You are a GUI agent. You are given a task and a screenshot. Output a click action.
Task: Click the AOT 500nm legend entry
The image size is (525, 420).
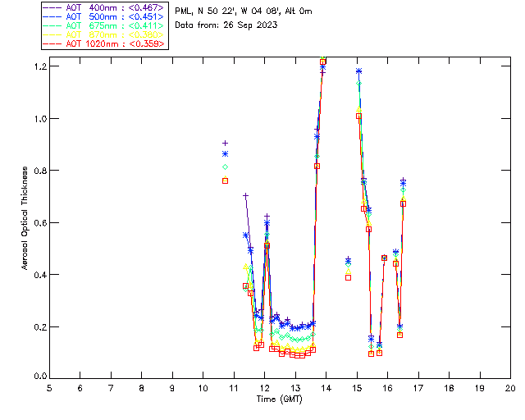click(x=104, y=16)
